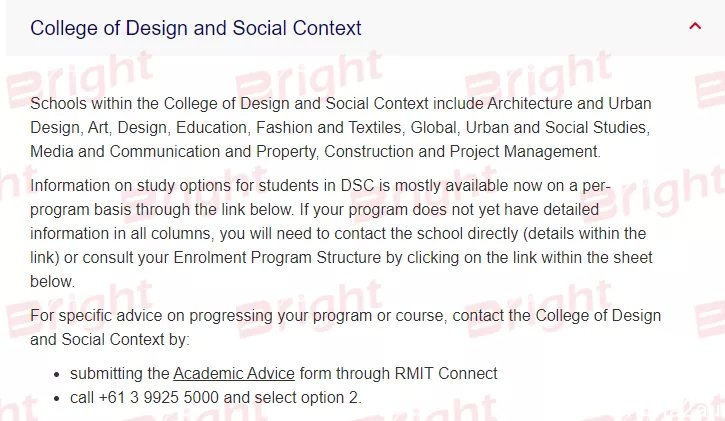The width and height of the screenshot is (725, 421).
Task: Click 'Property, Construction and Project Management' text
Action: coord(428,152)
